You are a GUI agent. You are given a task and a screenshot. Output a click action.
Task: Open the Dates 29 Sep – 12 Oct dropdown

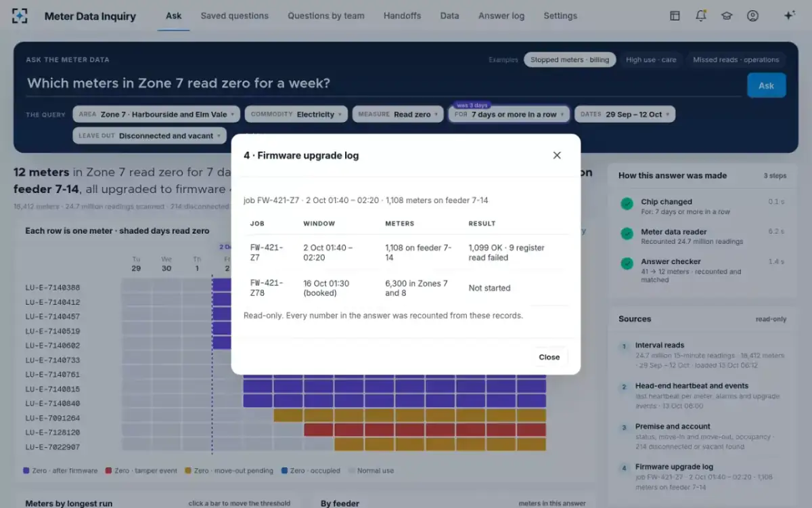point(625,114)
